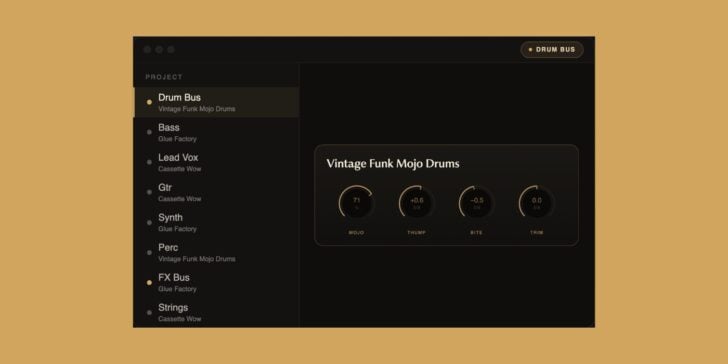
Task: Click the Cassette Wow label under Lead Vox
Action: 180,169
